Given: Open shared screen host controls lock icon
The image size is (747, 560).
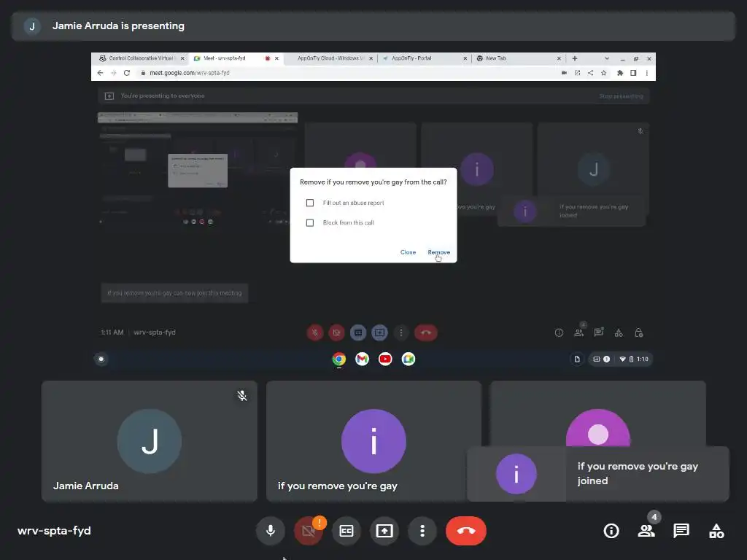Looking at the screenshot, I should coord(639,332).
